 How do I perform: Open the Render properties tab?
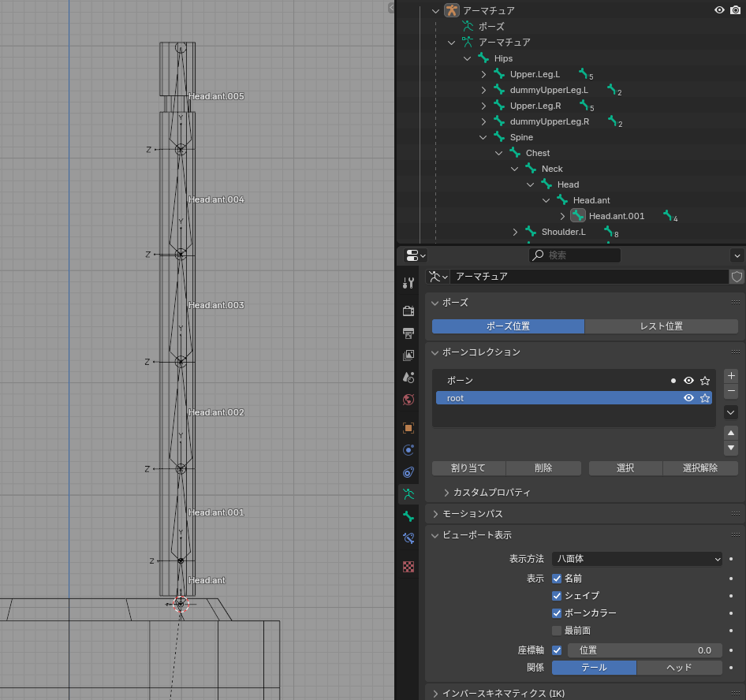408,311
